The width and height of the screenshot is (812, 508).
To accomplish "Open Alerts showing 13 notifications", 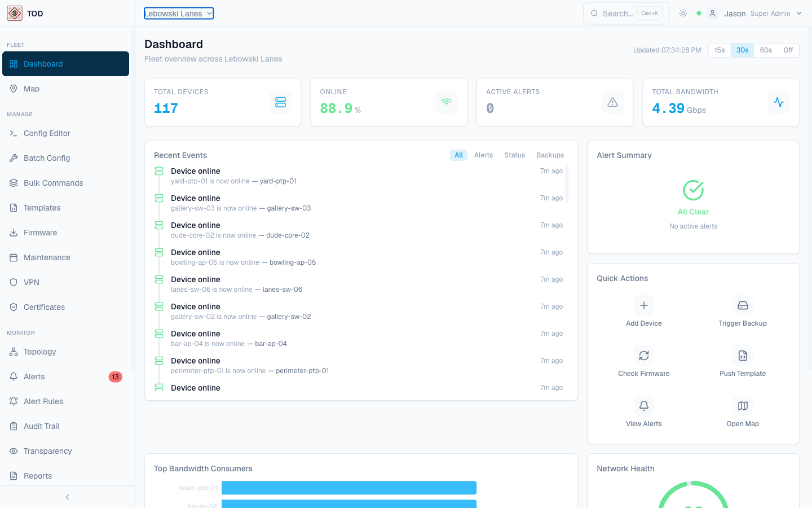I will point(35,376).
